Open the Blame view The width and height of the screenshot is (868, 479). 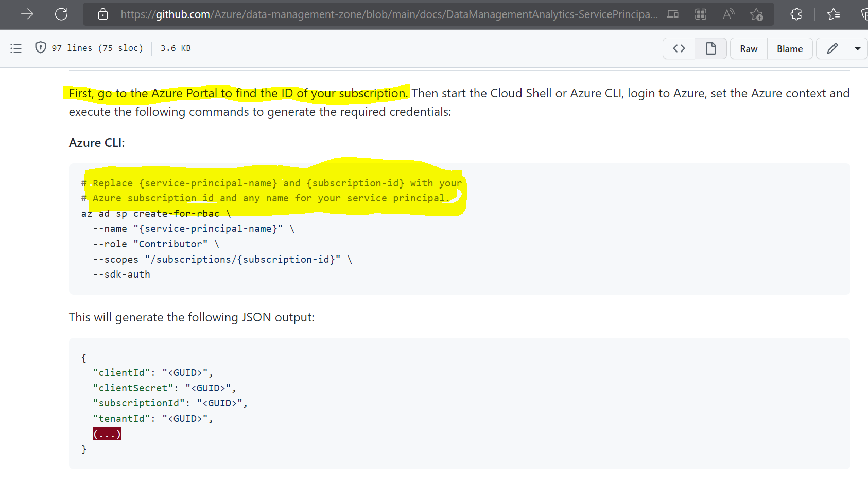click(x=789, y=48)
